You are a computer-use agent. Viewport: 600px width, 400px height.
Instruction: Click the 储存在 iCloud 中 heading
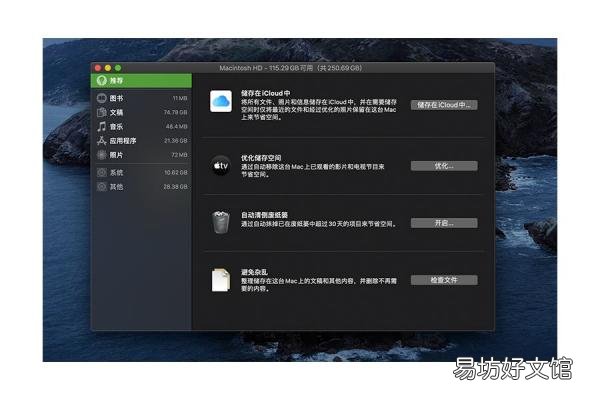pos(266,93)
